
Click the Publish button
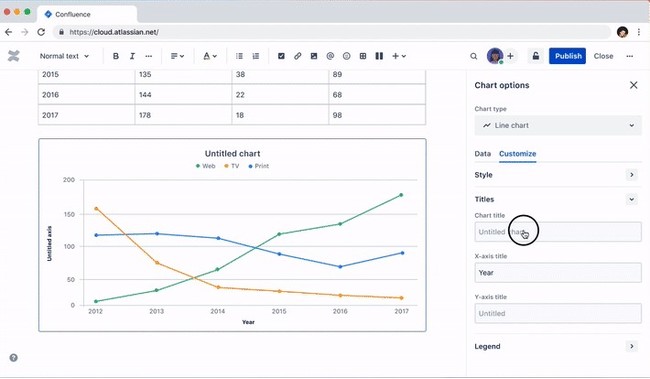pyautogui.click(x=568, y=56)
